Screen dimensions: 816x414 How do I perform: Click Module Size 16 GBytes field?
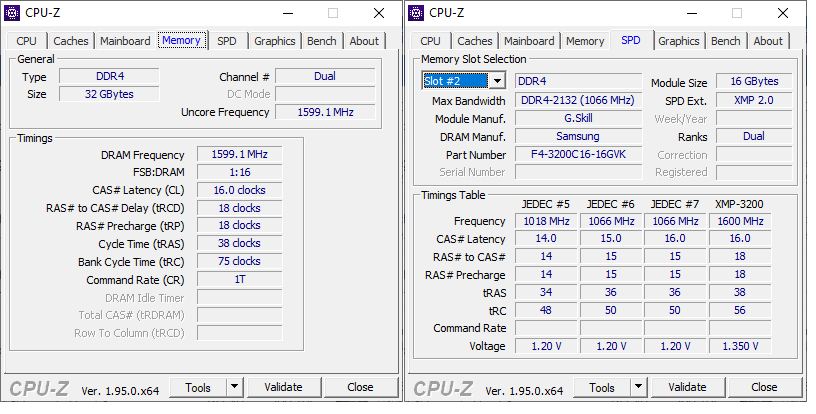pos(754,81)
